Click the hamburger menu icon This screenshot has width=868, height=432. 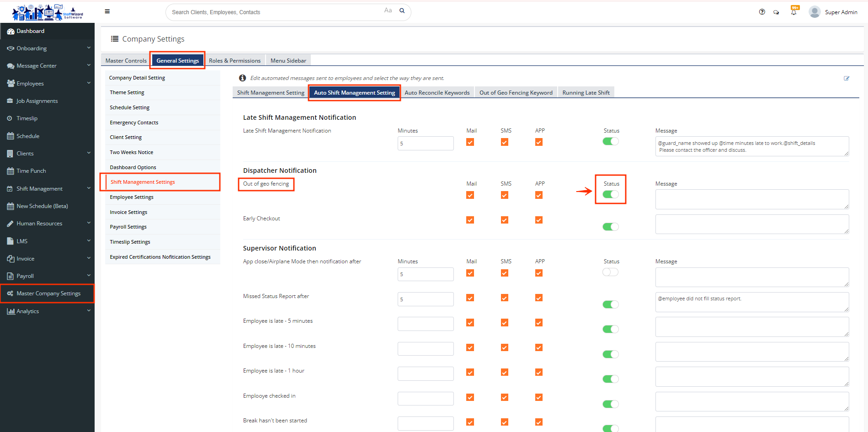point(107,11)
